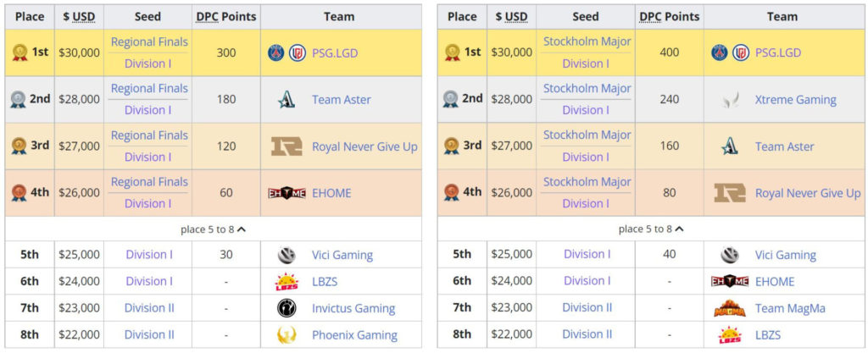Click the EHOME logo in left table's 4th place row

point(287,193)
